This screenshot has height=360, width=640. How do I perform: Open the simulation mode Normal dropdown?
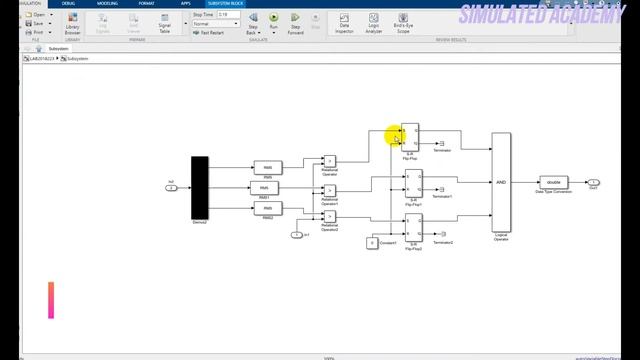[x=216, y=24]
